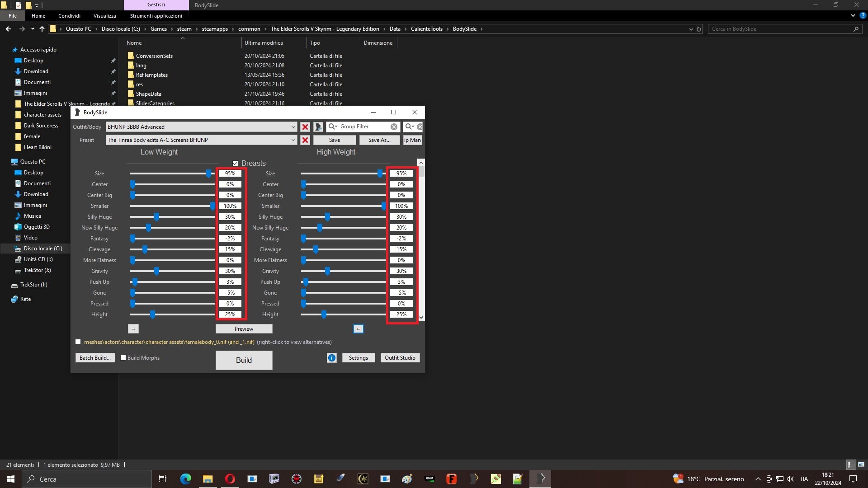Click the Save preset button
This screenshot has height=488, width=868.
pos(335,140)
